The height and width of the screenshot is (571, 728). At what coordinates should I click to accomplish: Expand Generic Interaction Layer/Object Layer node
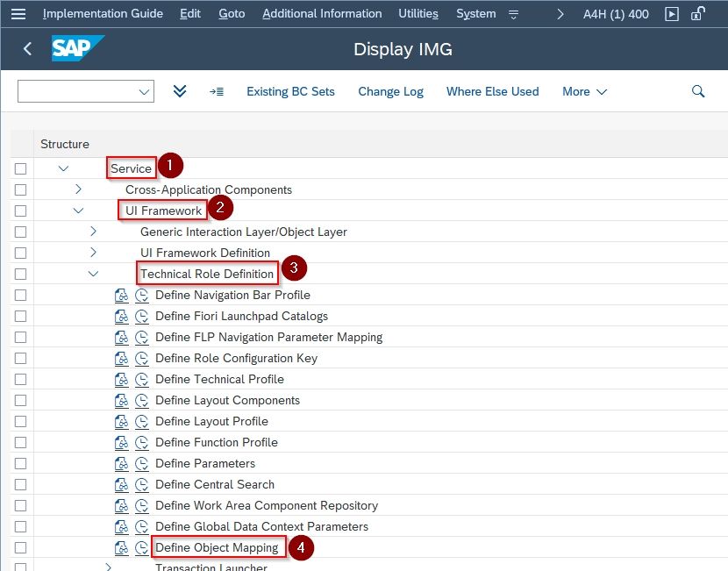click(x=93, y=232)
